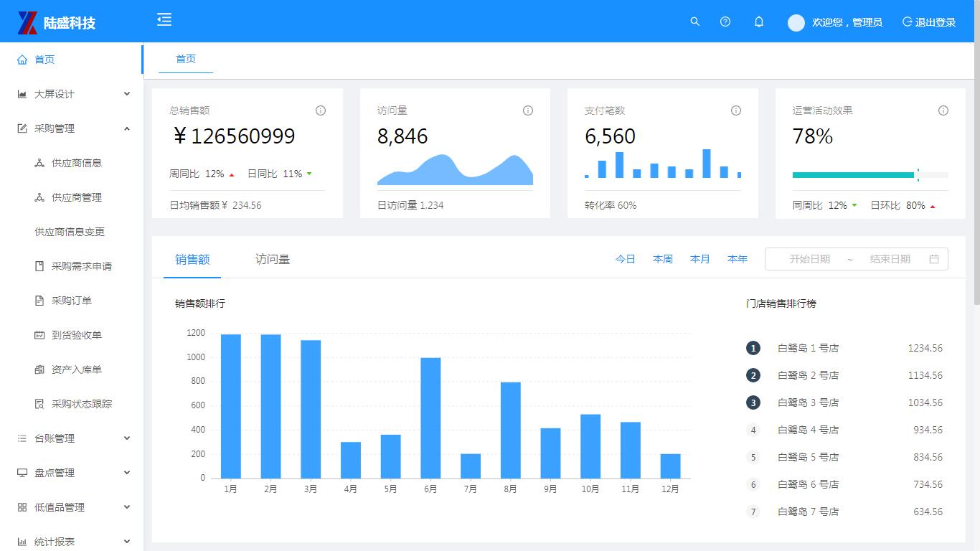This screenshot has height=551, width=980.
Task: Click the 开始日期 input field
Action: (809, 259)
